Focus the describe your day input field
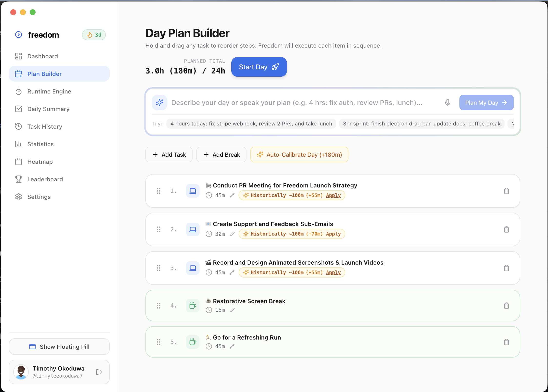The height and width of the screenshot is (392, 548). [305, 103]
